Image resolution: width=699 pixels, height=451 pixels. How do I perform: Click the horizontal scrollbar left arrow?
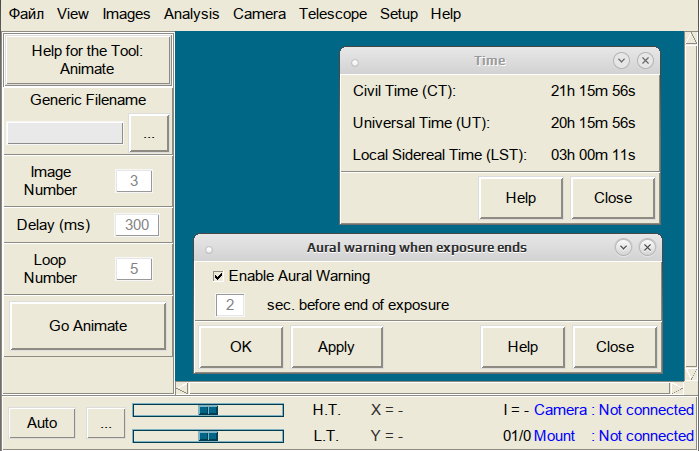coord(182,389)
